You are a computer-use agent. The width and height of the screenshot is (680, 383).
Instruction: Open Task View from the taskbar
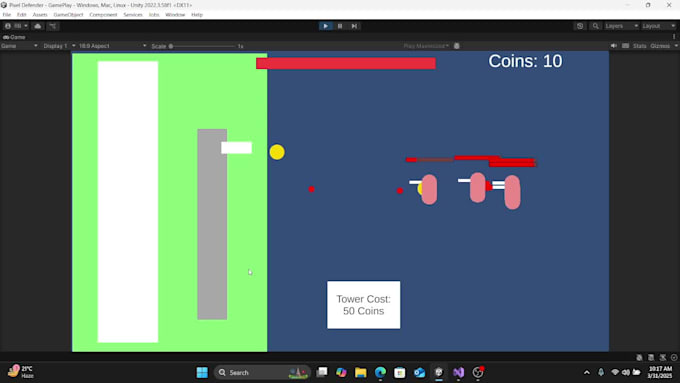click(322, 372)
